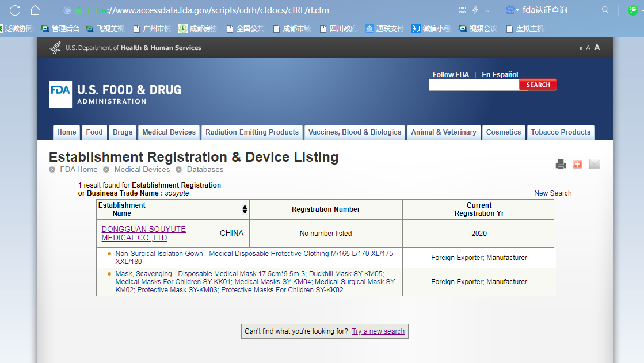Open the 飞视美视 bookmark
This screenshot has width=644, height=363.
pos(105,28)
